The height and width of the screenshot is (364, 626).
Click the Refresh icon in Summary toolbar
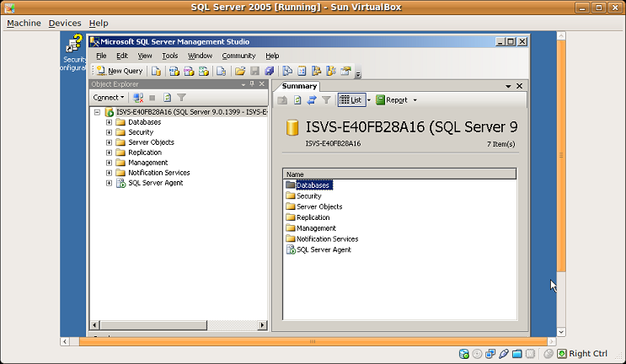pos(297,100)
